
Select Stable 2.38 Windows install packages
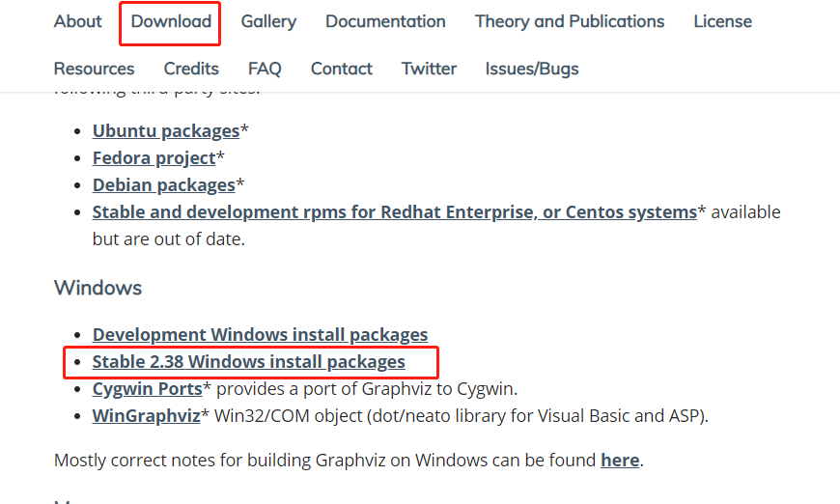[249, 362]
